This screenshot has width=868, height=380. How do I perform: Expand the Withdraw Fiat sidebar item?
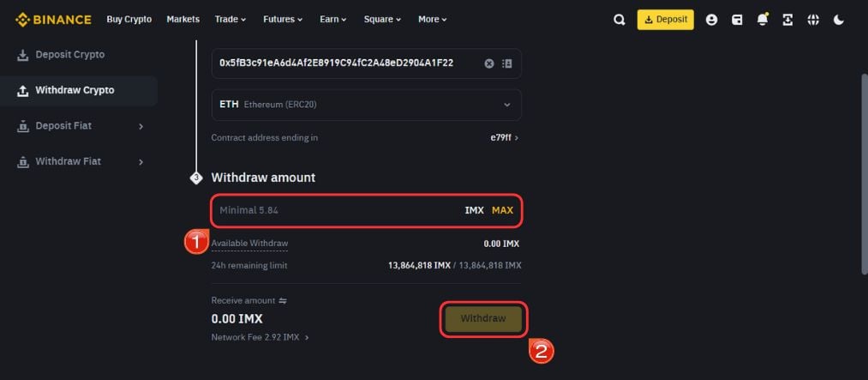tap(80, 161)
